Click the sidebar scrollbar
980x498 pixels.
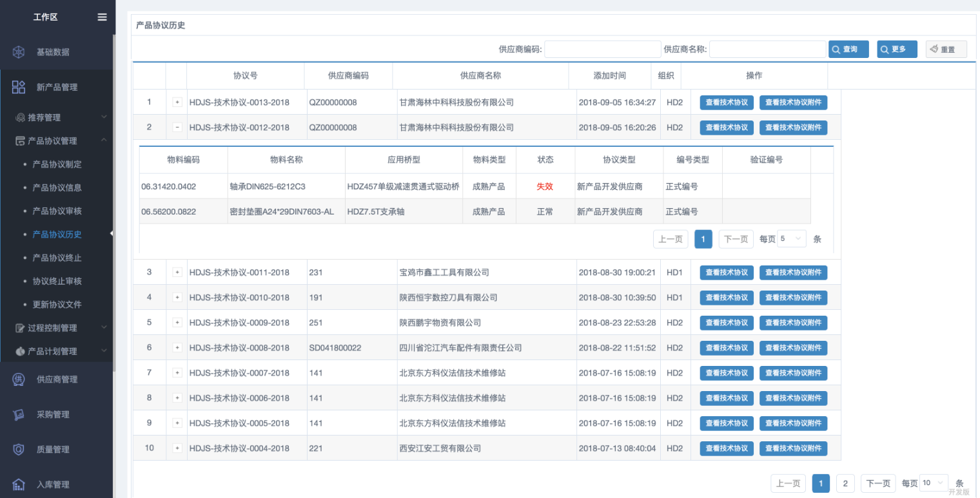115,203
